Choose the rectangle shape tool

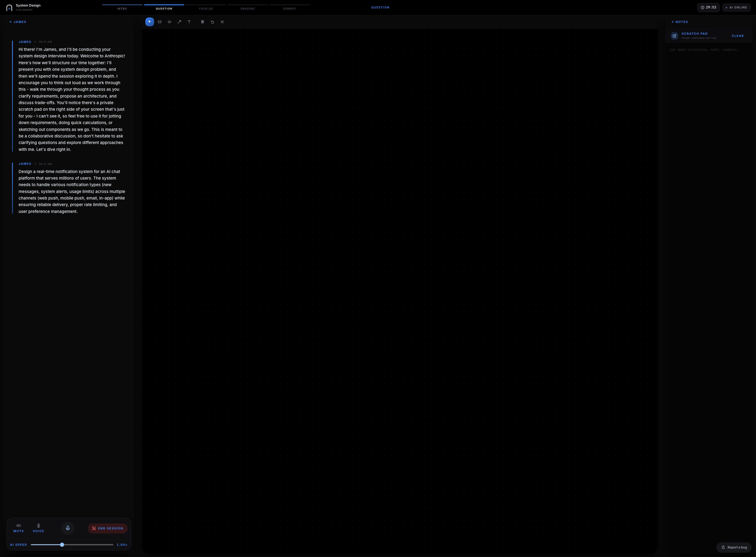pyautogui.click(x=160, y=22)
